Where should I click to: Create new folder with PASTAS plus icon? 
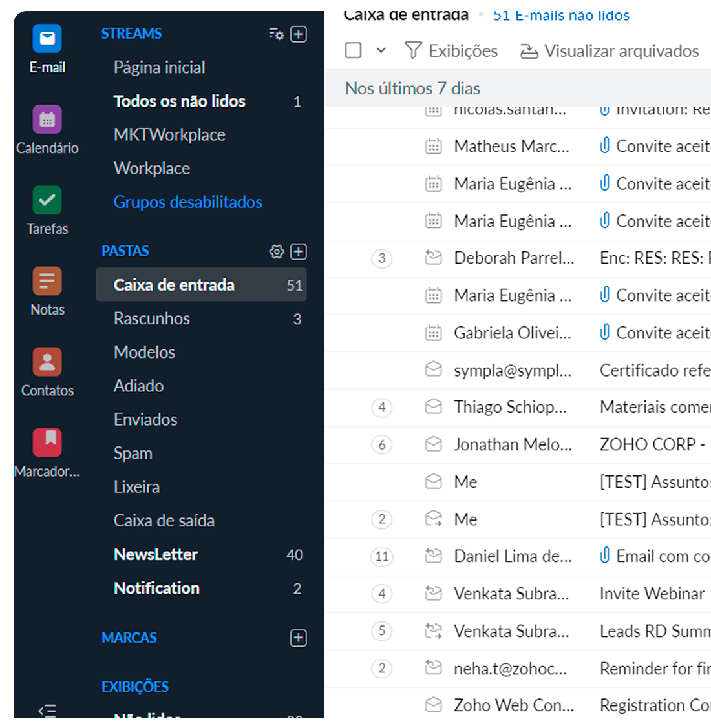coord(299,252)
